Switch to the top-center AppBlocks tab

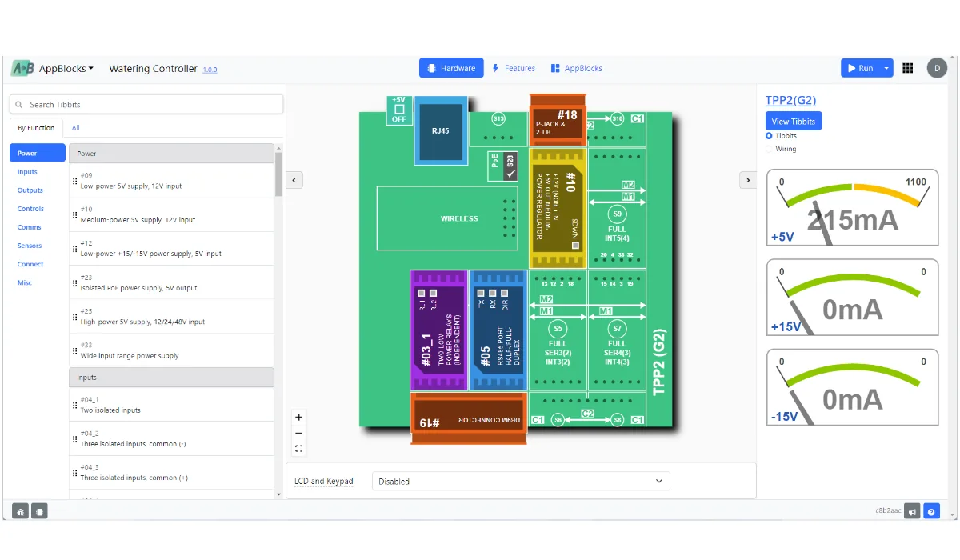tap(576, 68)
